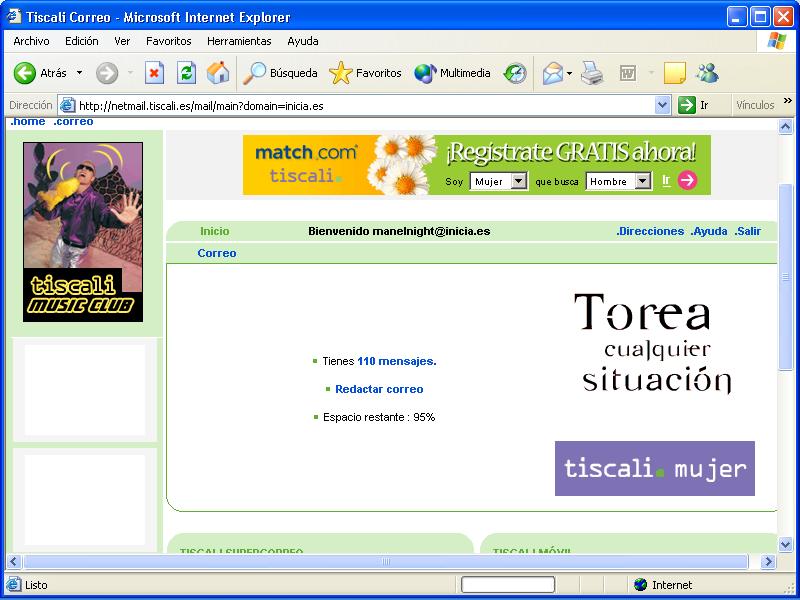Stop page loading with red X icon
The image size is (800, 600).
point(154,73)
